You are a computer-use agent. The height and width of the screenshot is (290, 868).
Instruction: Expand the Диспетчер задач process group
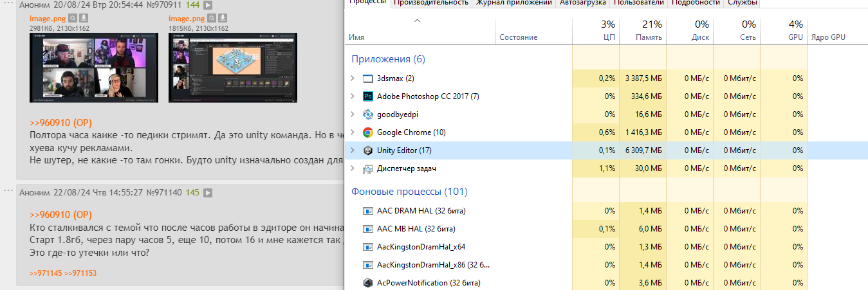click(x=352, y=168)
